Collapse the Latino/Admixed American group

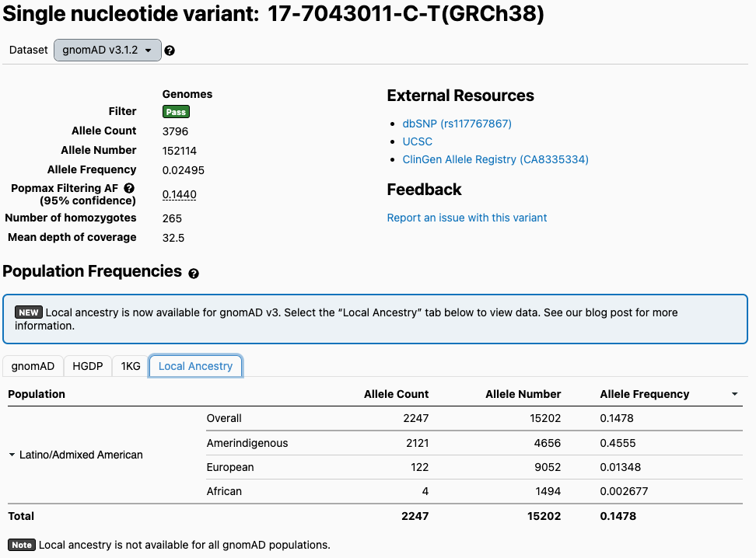point(12,455)
